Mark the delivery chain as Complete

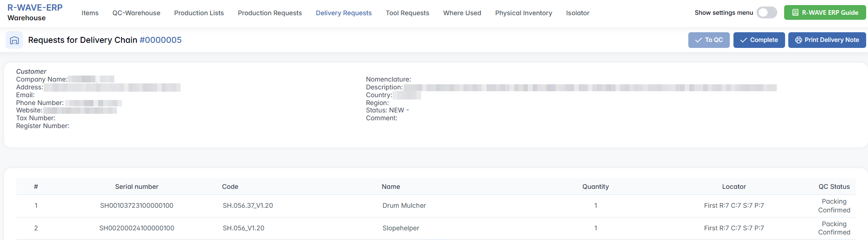759,40
